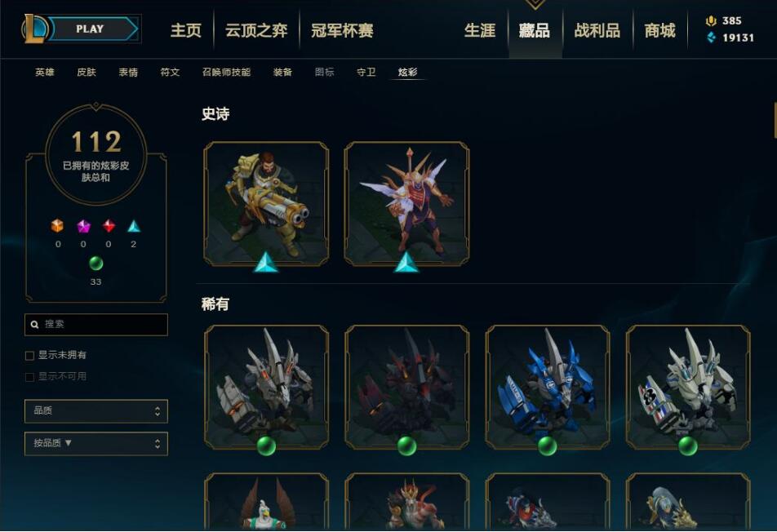Click the red gem rarity icon
The image size is (777, 532).
[x=109, y=226]
